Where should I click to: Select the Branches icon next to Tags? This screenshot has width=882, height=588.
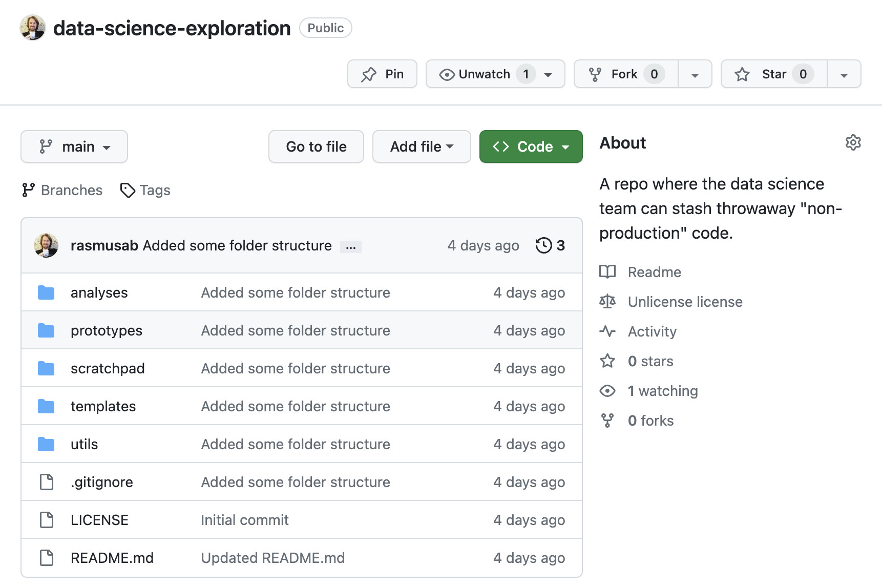[29, 190]
